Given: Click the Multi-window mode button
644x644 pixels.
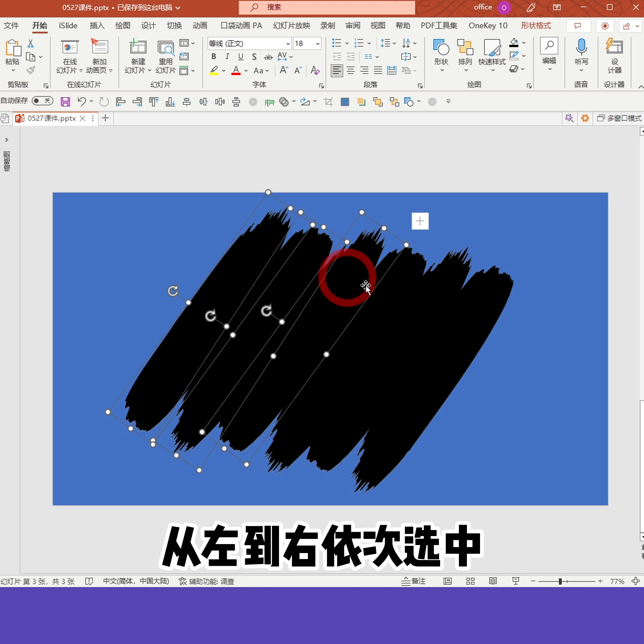Looking at the screenshot, I should 619,118.
